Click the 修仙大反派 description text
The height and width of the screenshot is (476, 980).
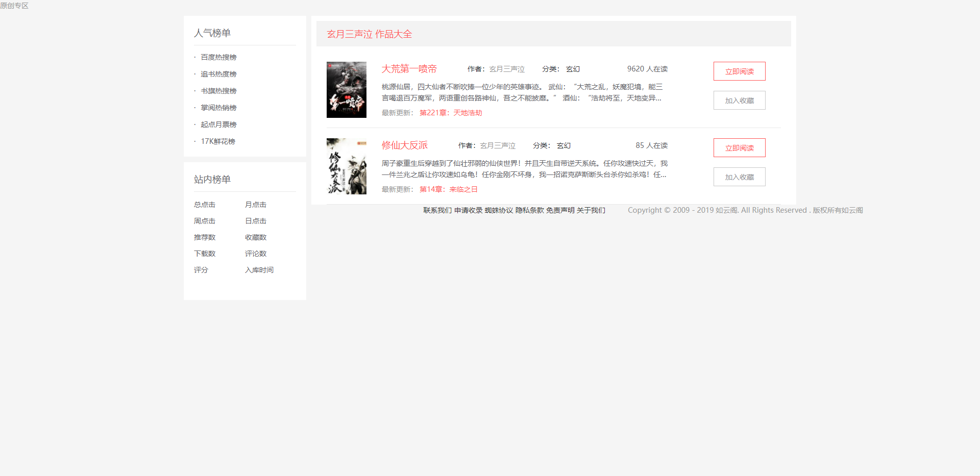[x=525, y=169]
